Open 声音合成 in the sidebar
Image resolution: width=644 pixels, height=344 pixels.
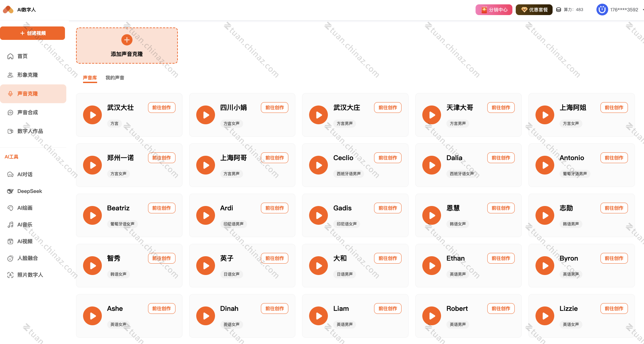click(x=33, y=113)
